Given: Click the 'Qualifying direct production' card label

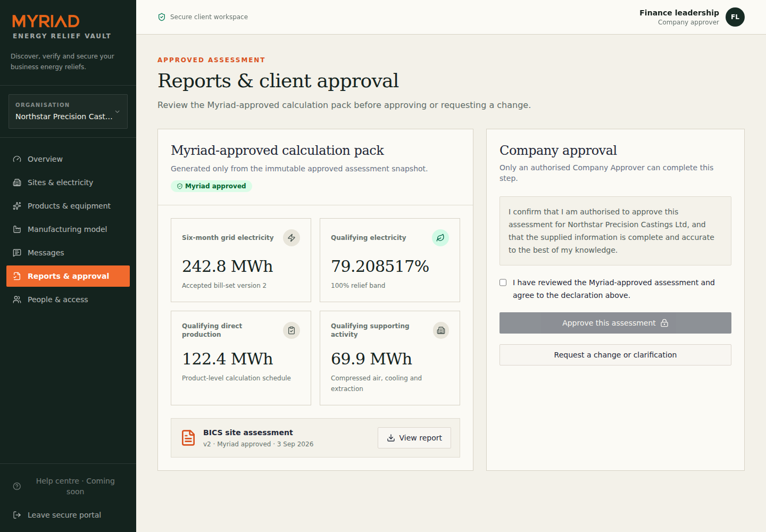Looking at the screenshot, I should (x=212, y=330).
